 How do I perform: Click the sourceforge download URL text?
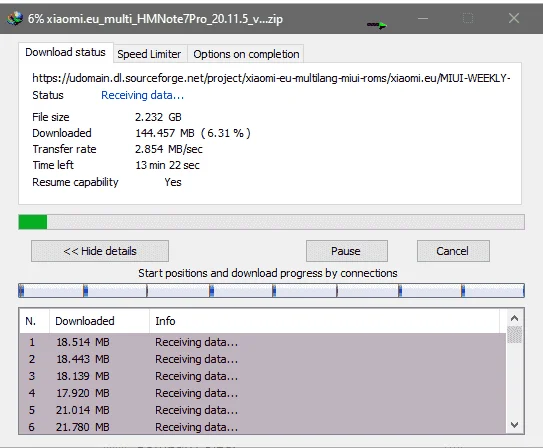coord(271,78)
